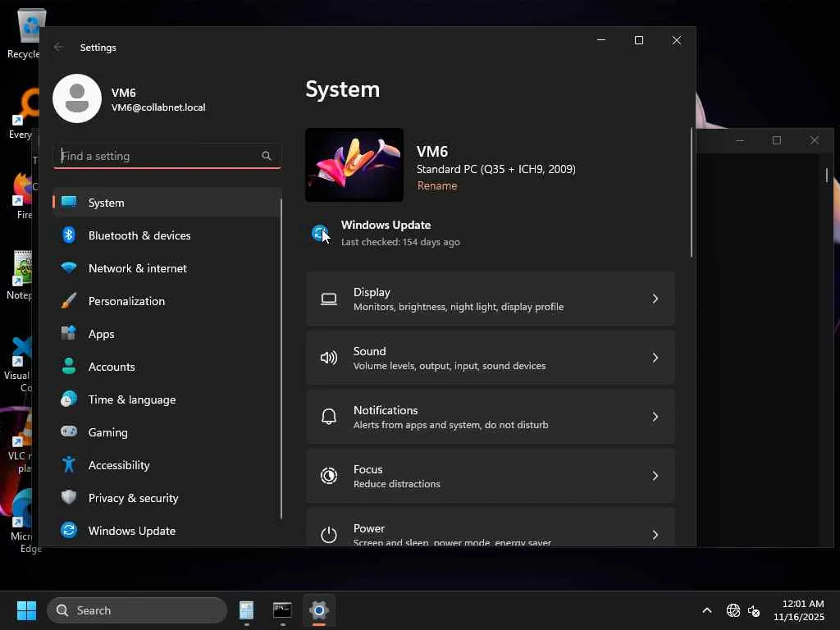This screenshot has height=630, width=840.
Task: Click the System monitor icon in sidebar
Action: [x=69, y=202]
